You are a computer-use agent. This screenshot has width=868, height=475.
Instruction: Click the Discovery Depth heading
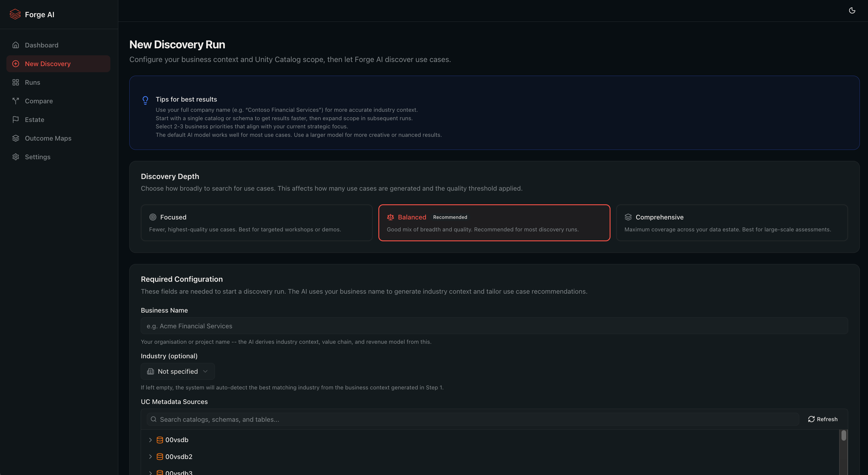click(170, 176)
